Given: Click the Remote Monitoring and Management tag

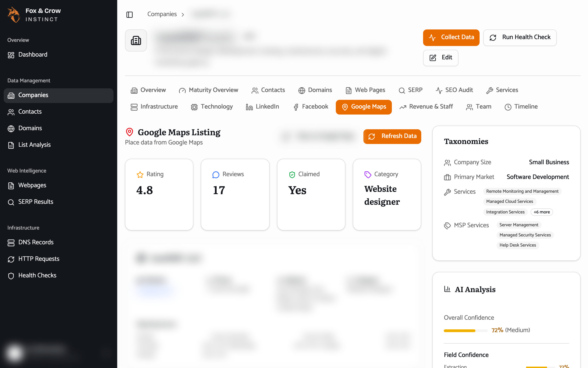Looking at the screenshot, I should tap(522, 191).
